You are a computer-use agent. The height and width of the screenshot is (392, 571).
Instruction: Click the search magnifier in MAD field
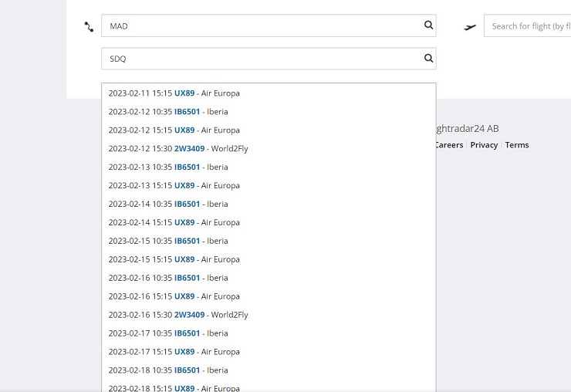pos(428,25)
